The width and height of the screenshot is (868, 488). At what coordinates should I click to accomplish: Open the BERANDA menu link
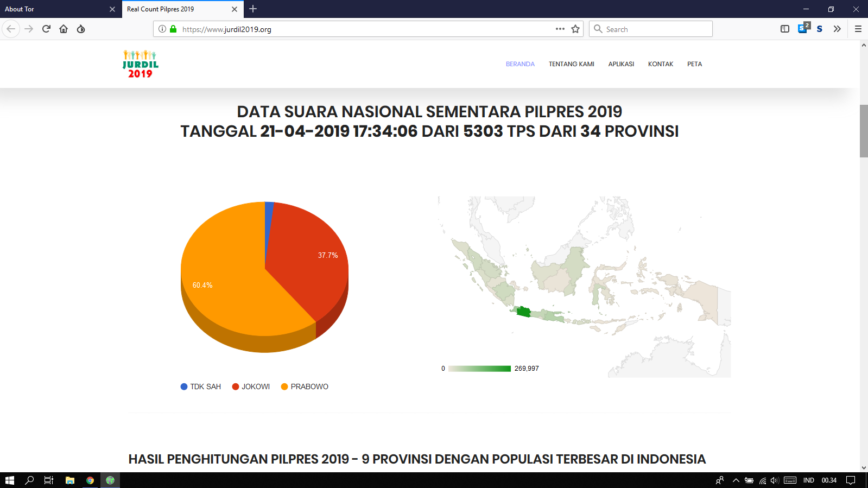coord(520,64)
